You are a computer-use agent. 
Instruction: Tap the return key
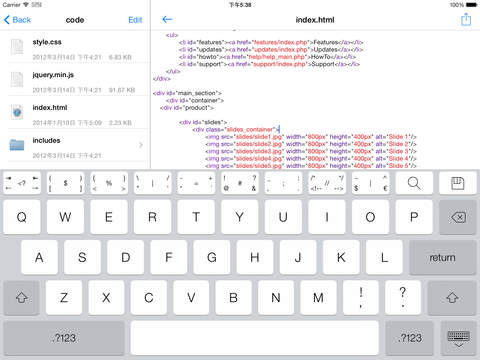pos(442,257)
